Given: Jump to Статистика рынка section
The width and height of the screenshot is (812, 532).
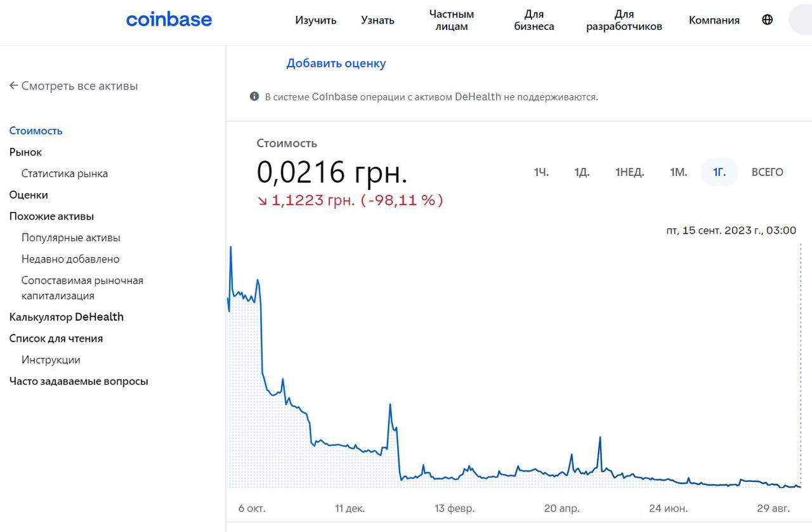Looking at the screenshot, I should (x=65, y=173).
